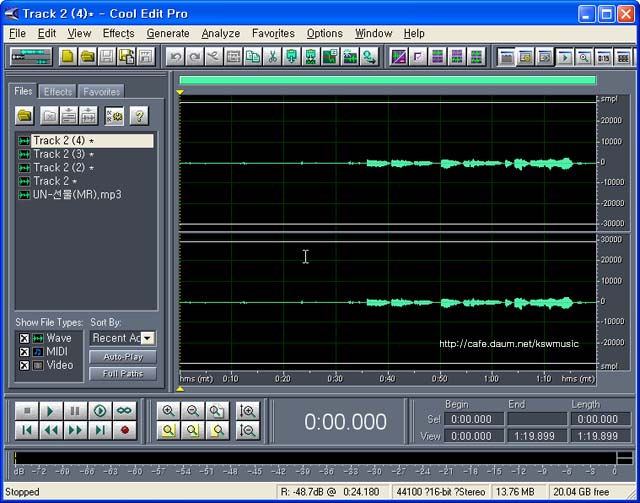The height and width of the screenshot is (503, 640).
Task: Open the Generate menu
Action: (168, 33)
